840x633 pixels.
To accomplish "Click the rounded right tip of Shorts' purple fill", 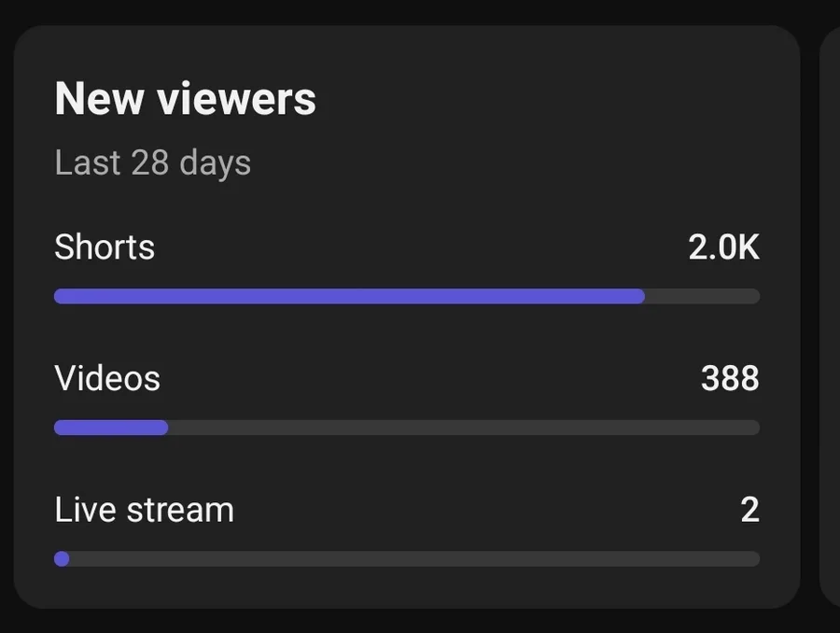I will point(639,296).
